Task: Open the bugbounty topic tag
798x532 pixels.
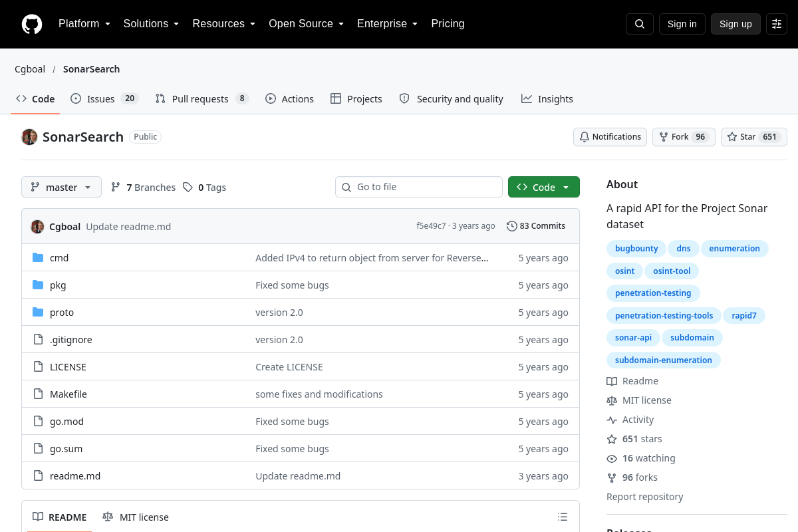Action: [x=636, y=249]
